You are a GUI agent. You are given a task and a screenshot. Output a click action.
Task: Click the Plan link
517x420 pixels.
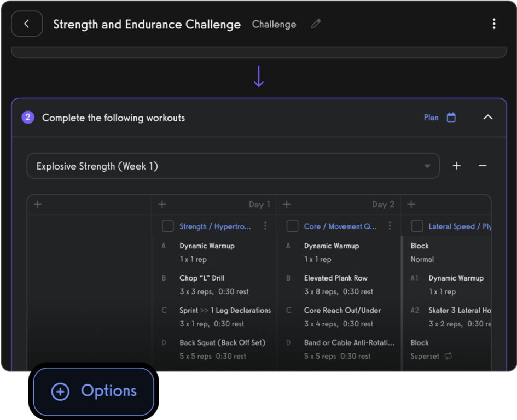(432, 118)
